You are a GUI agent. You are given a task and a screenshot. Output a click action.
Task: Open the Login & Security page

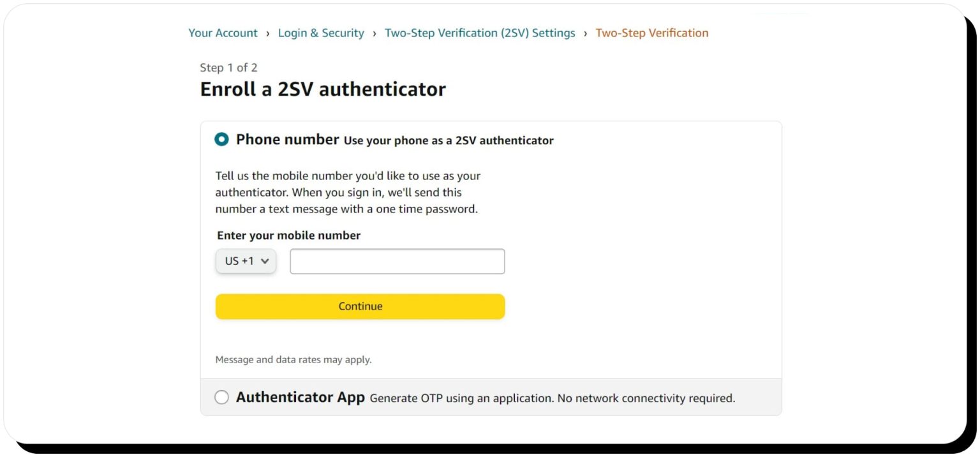pos(322,33)
